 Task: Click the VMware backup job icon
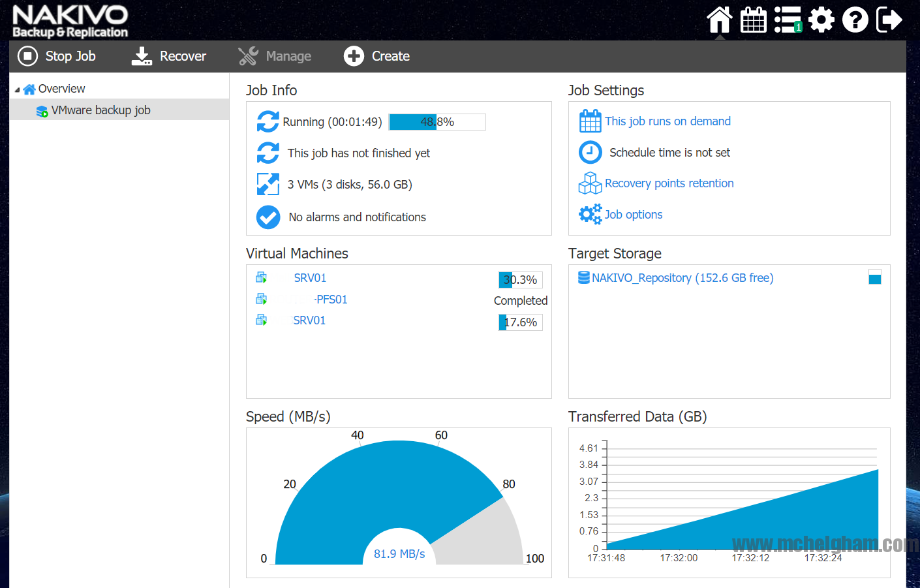42,111
